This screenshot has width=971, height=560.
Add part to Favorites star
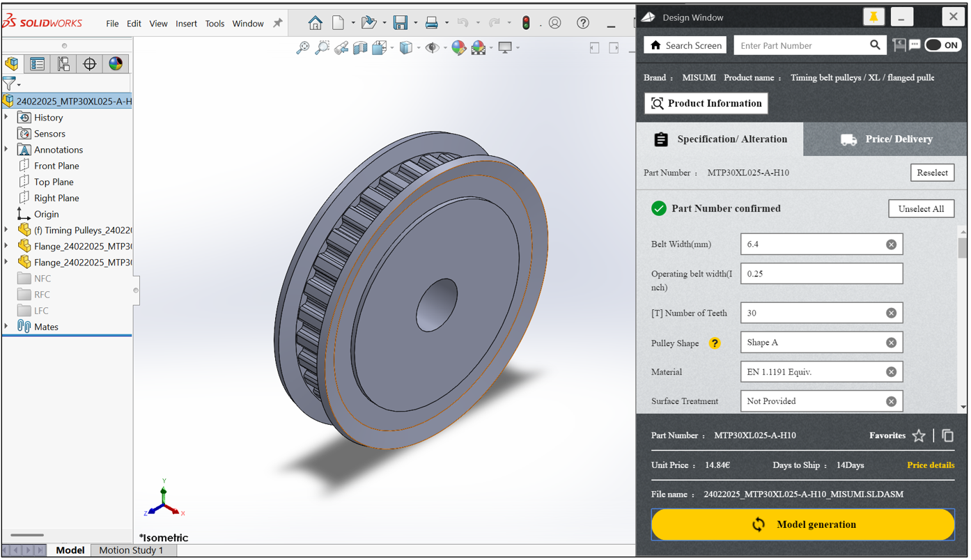(x=919, y=436)
